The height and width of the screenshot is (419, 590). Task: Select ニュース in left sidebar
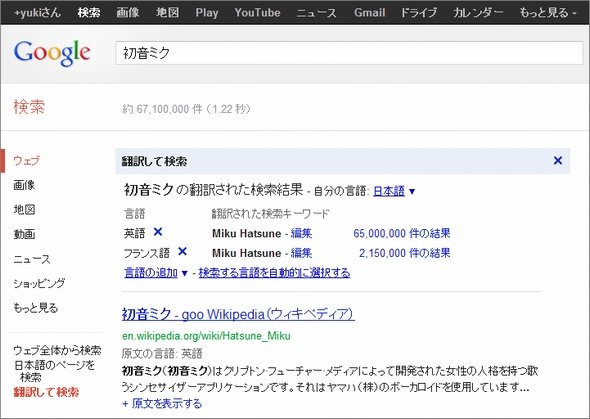[x=32, y=259]
